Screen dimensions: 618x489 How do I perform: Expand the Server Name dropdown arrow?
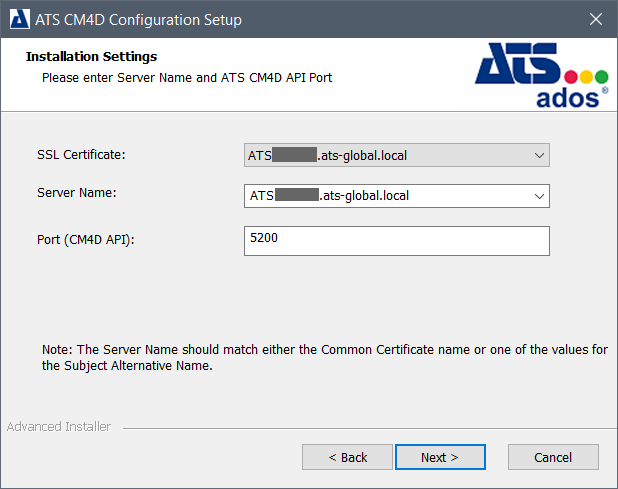tap(539, 195)
